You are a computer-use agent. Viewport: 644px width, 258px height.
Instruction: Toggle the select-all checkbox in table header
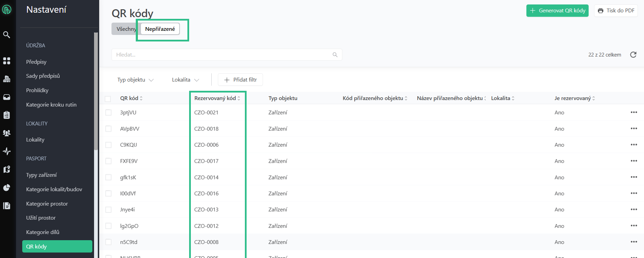click(x=108, y=99)
